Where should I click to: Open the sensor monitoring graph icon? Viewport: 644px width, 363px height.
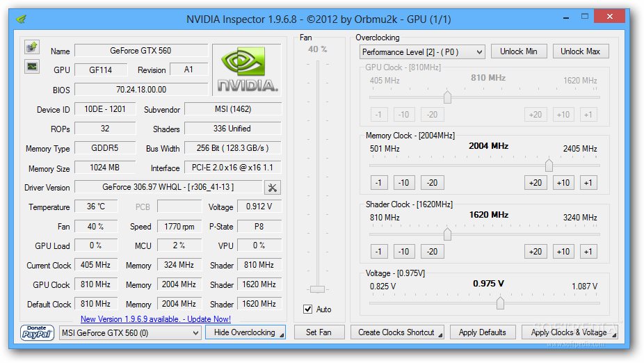click(31, 66)
